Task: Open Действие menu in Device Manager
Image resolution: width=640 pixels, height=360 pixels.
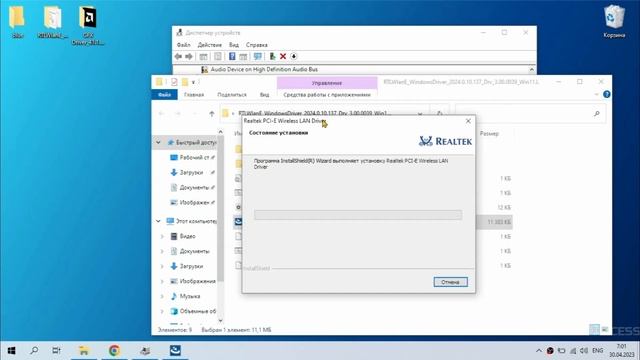Action: 210,45
